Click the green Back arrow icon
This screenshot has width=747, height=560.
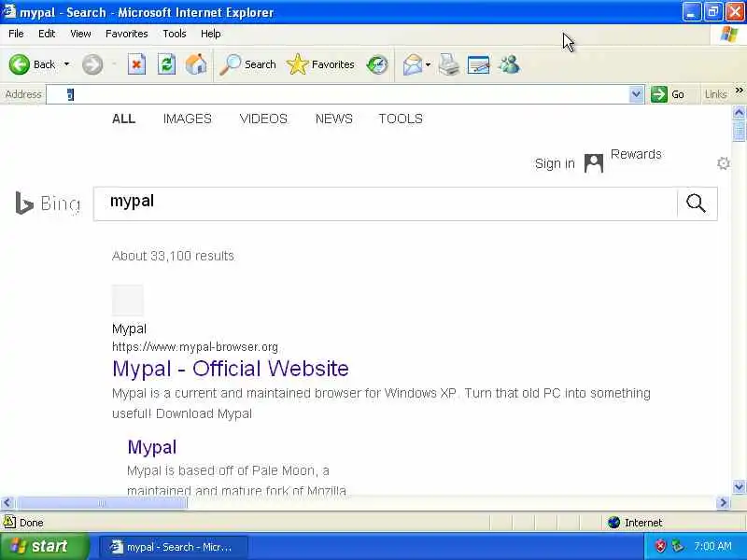pos(19,64)
